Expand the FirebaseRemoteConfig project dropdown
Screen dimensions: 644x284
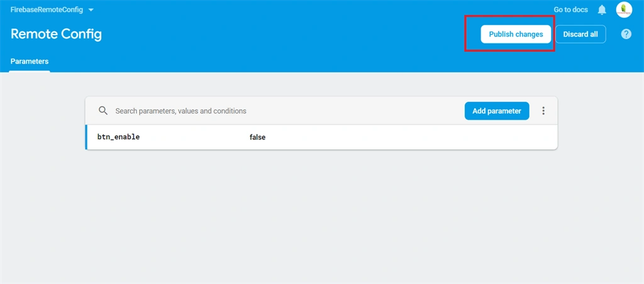[x=52, y=10]
